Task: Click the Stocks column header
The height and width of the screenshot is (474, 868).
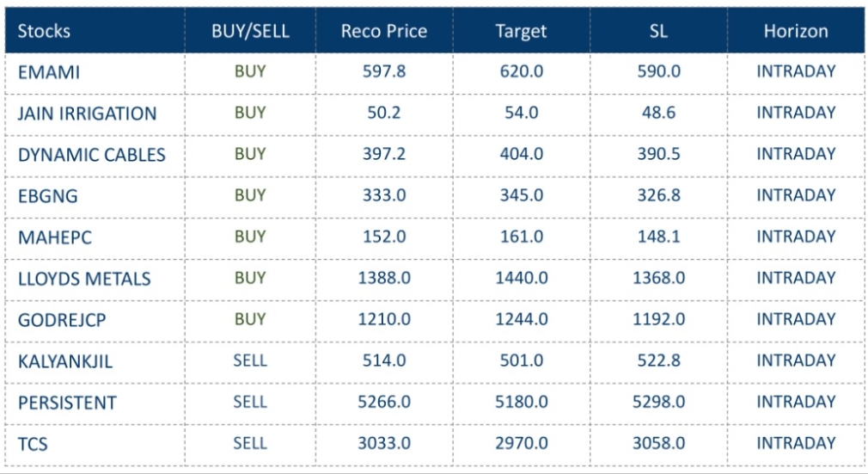Action: pyautogui.click(x=44, y=31)
